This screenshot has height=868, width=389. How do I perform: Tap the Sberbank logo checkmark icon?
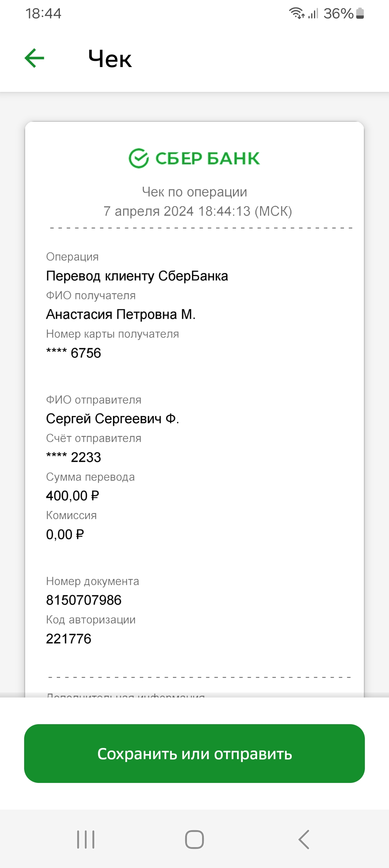139,158
